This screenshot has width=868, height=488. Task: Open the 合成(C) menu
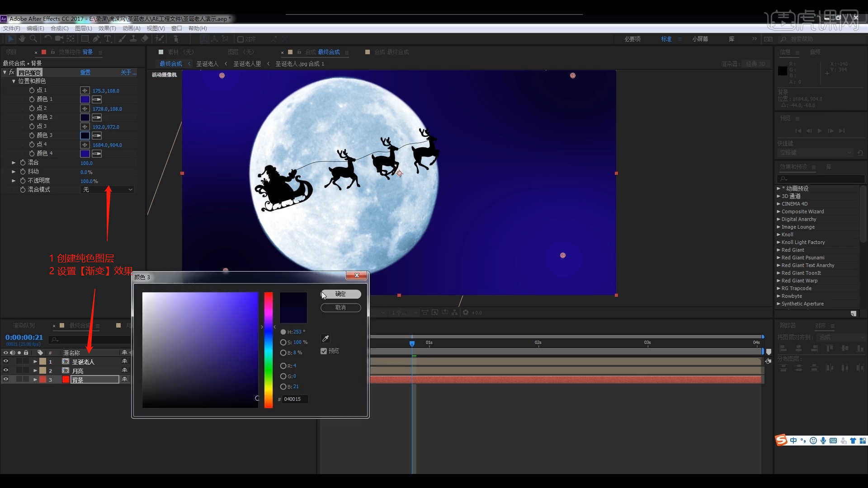tap(60, 28)
